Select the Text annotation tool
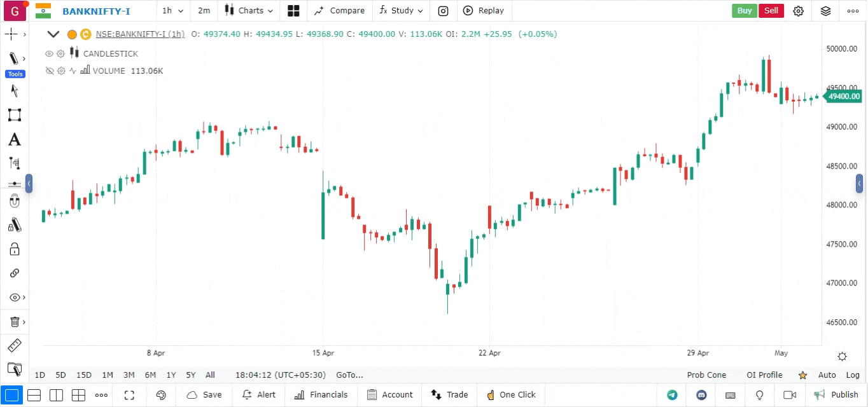This screenshot has width=868, height=407. (x=14, y=139)
